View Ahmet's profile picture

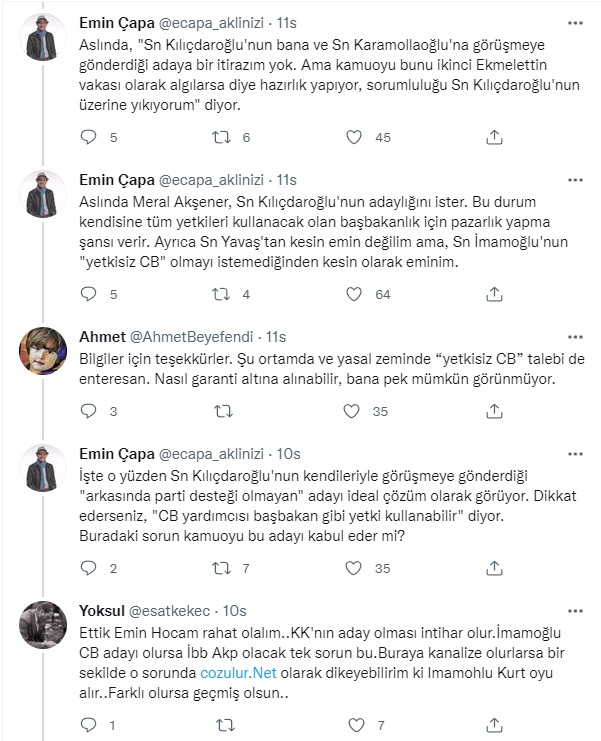pos(43,351)
